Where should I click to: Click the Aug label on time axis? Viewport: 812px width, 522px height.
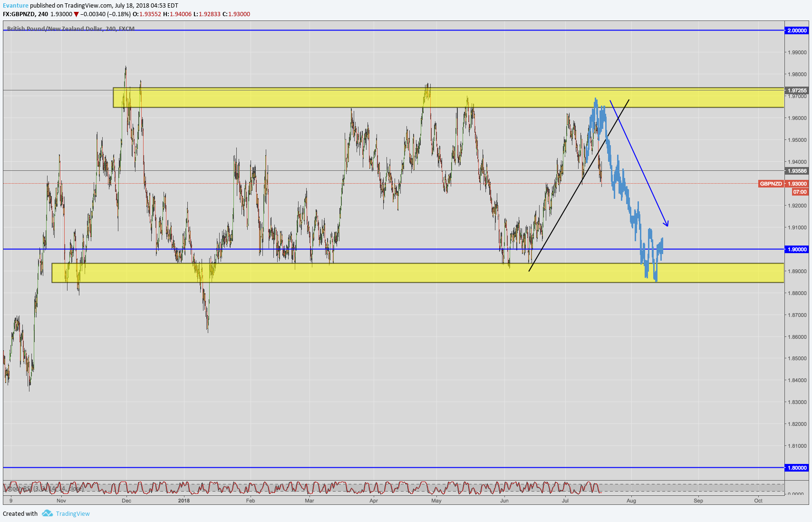click(x=631, y=501)
